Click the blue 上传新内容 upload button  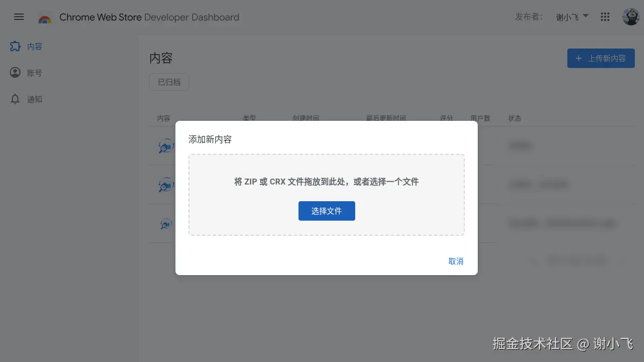tap(601, 58)
